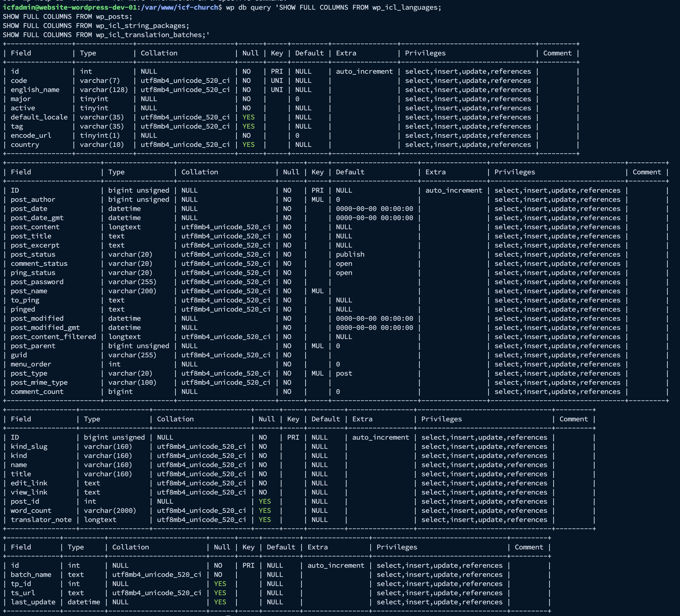The width and height of the screenshot is (680, 616).
Task: Click the 'to_ping' field cell
Action: pos(25,300)
